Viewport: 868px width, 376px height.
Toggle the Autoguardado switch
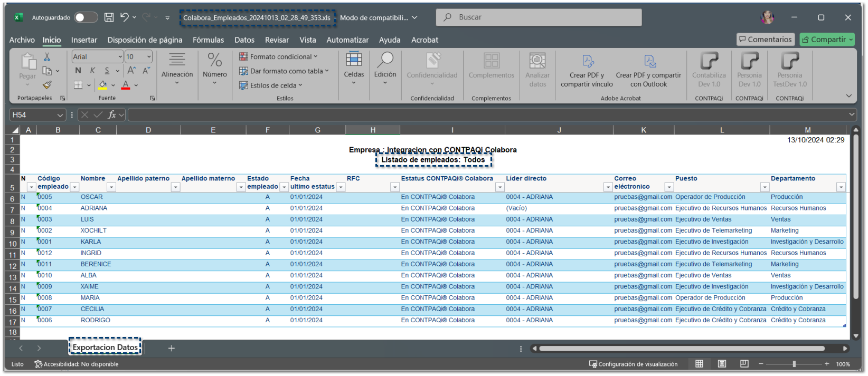point(86,17)
